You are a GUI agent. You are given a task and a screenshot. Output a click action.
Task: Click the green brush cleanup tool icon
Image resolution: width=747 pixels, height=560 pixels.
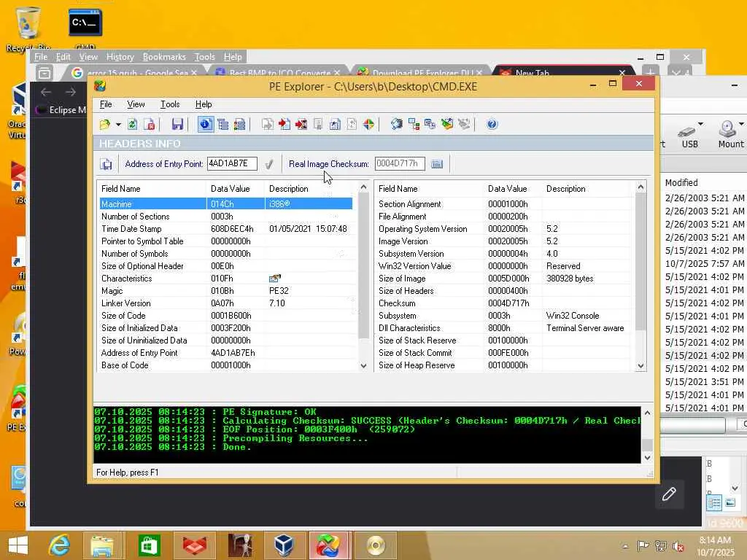[447, 125]
